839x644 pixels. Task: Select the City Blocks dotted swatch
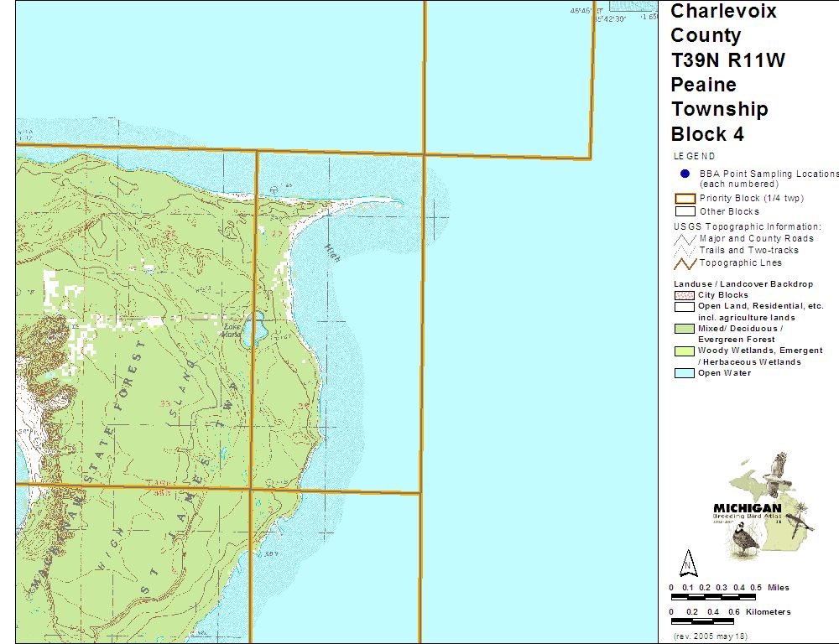pos(685,295)
